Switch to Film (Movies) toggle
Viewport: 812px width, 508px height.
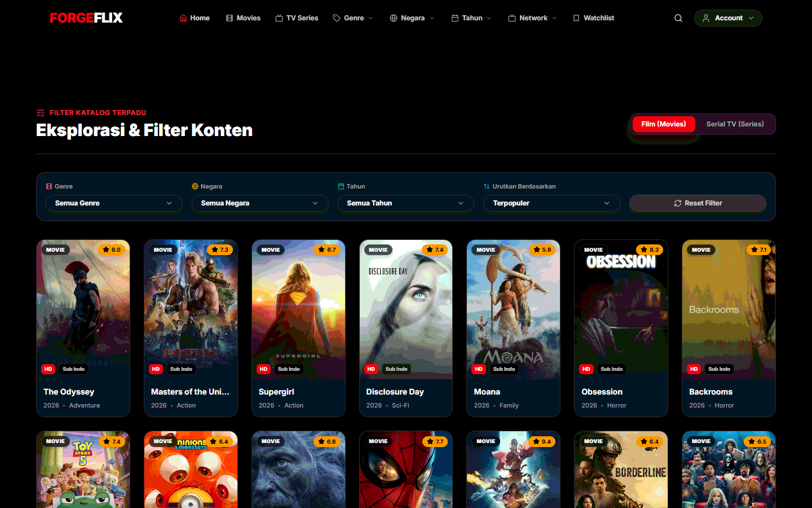tap(664, 124)
